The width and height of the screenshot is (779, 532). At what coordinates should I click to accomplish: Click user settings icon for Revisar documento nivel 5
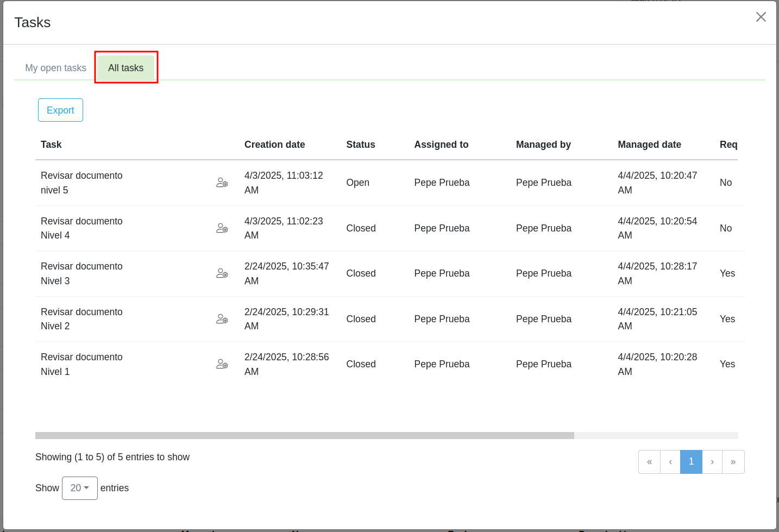tap(222, 183)
